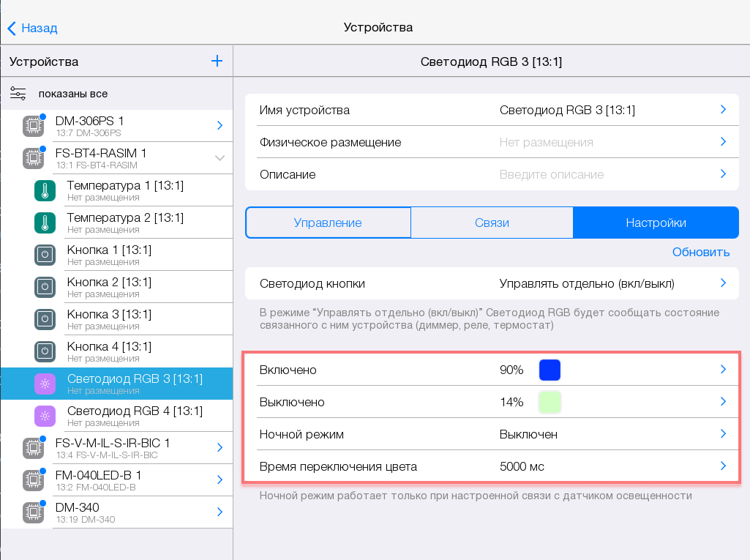Click the blue Включено color swatch
This screenshot has height=560, width=750.
tap(550, 370)
